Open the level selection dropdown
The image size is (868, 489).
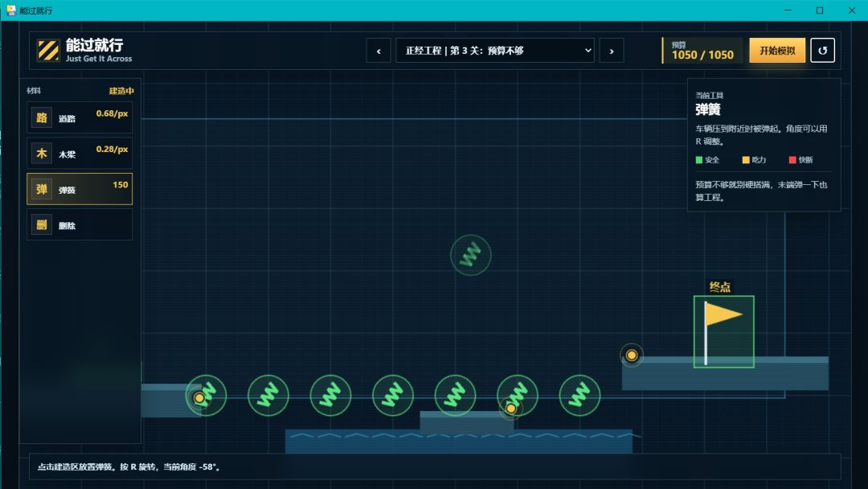(495, 51)
